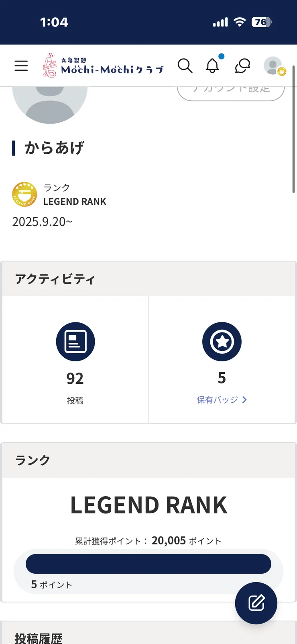Tap the gold Legend Rank badge
This screenshot has width=297, height=644.
(24, 194)
